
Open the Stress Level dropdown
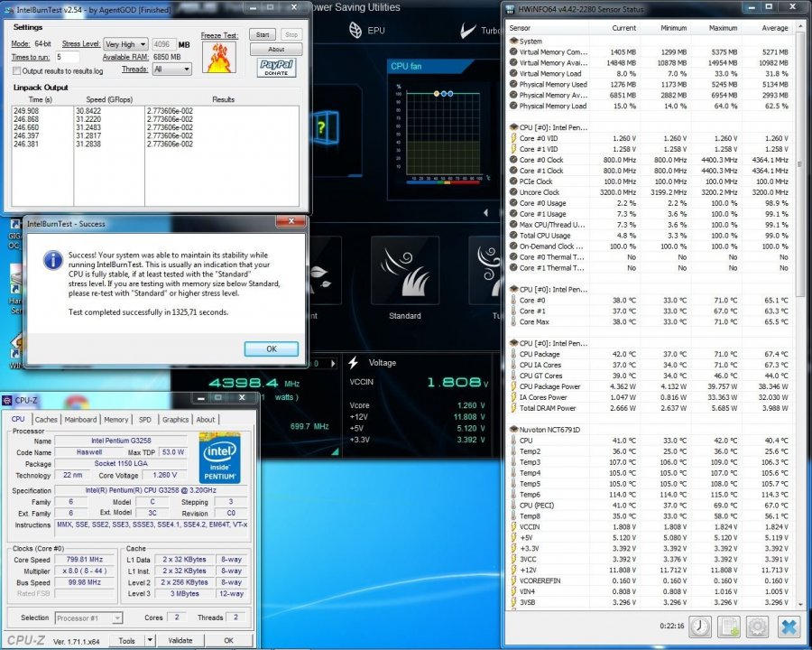click(125, 44)
